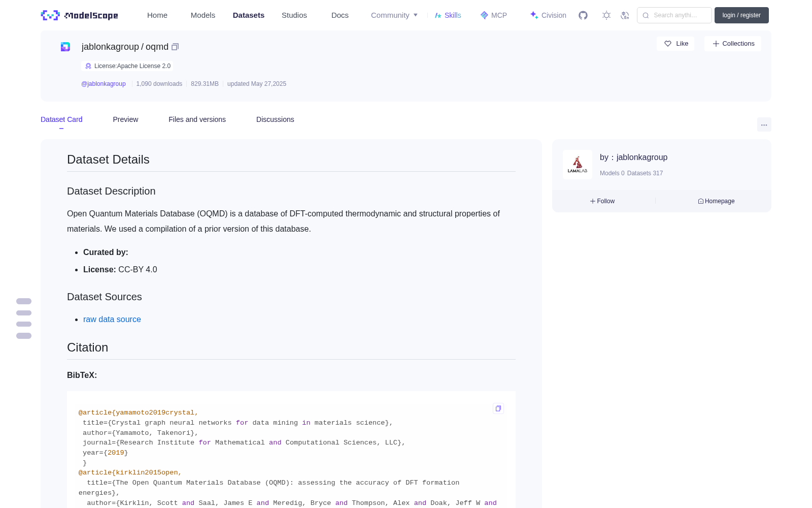Click the 'License: CC-BY 4.0' bullet
This screenshot has width=812, height=508.
(x=120, y=269)
